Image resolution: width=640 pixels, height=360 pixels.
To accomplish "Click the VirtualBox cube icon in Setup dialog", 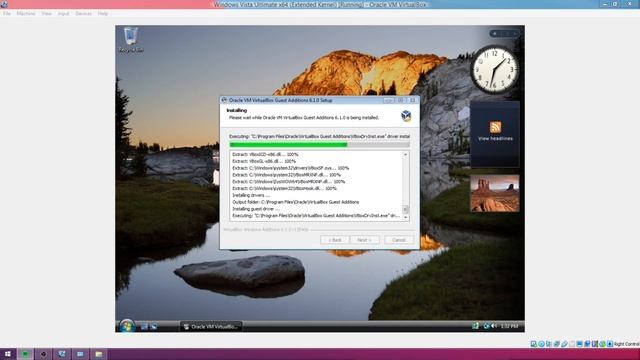I will click(406, 116).
